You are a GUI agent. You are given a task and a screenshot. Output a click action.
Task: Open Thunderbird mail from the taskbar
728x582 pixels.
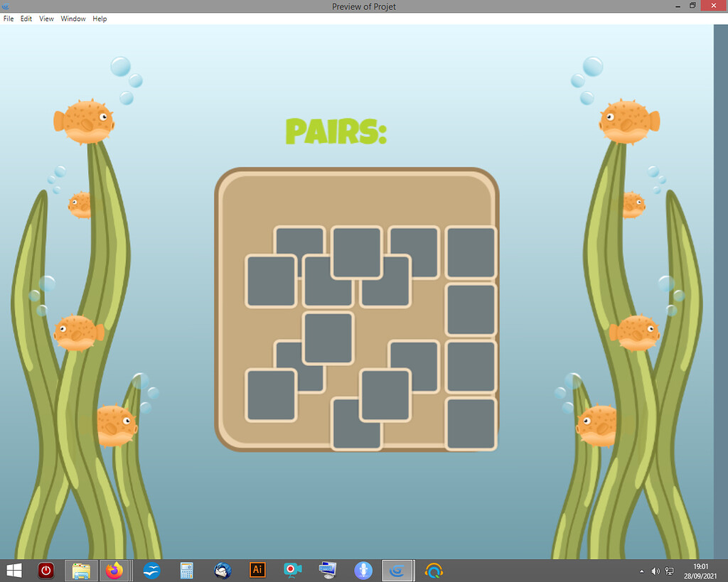[222, 570]
